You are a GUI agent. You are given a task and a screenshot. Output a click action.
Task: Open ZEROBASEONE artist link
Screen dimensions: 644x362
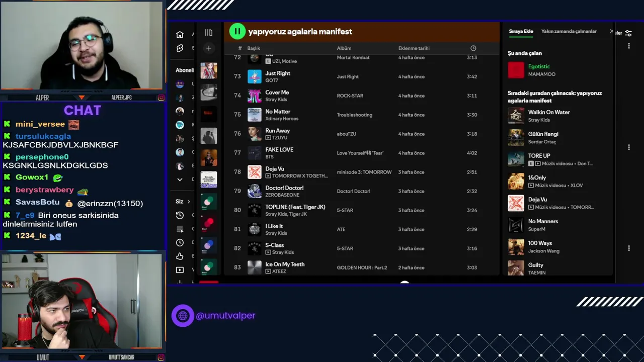[x=282, y=195]
